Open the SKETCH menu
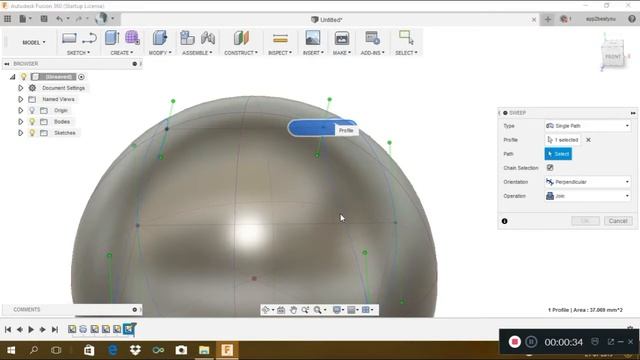Image resolution: width=640 pixels, height=360 pixels. (x=78, y=53)
